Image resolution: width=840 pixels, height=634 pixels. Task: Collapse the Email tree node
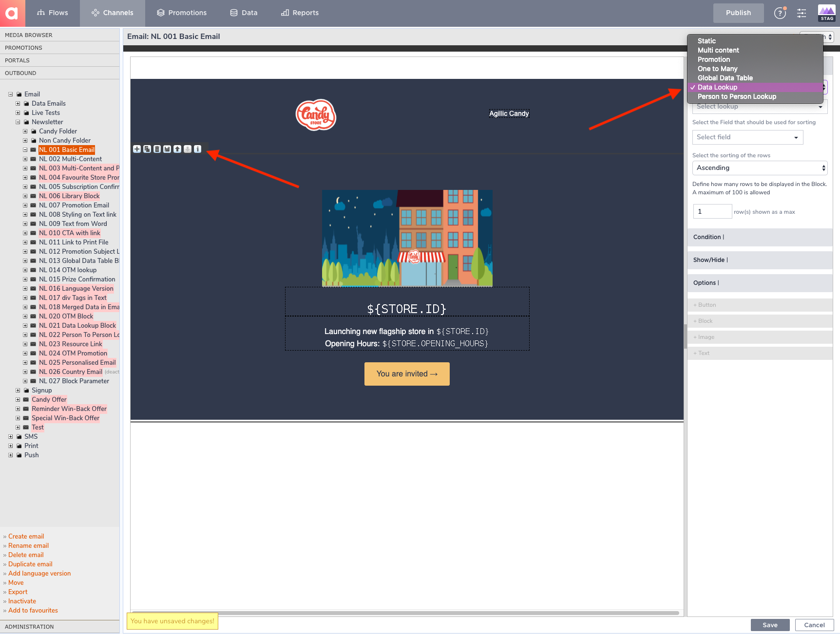pos(11,94)
